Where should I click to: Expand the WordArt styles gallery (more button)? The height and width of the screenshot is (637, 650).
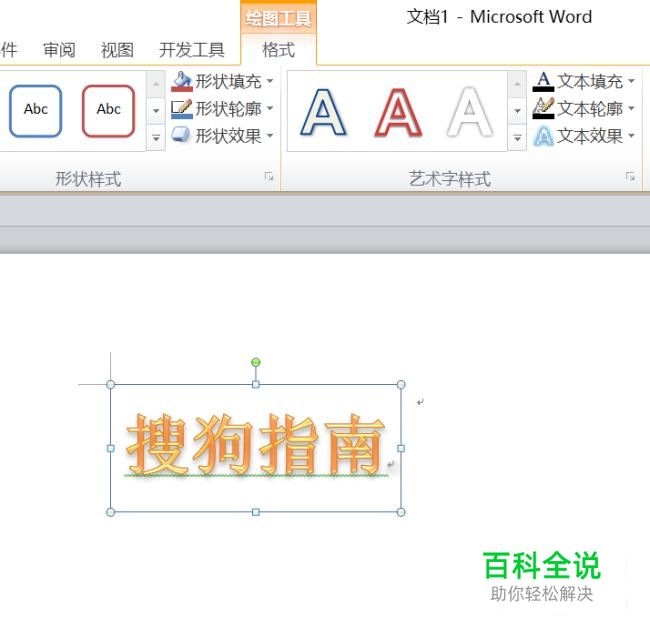point(517,138)
